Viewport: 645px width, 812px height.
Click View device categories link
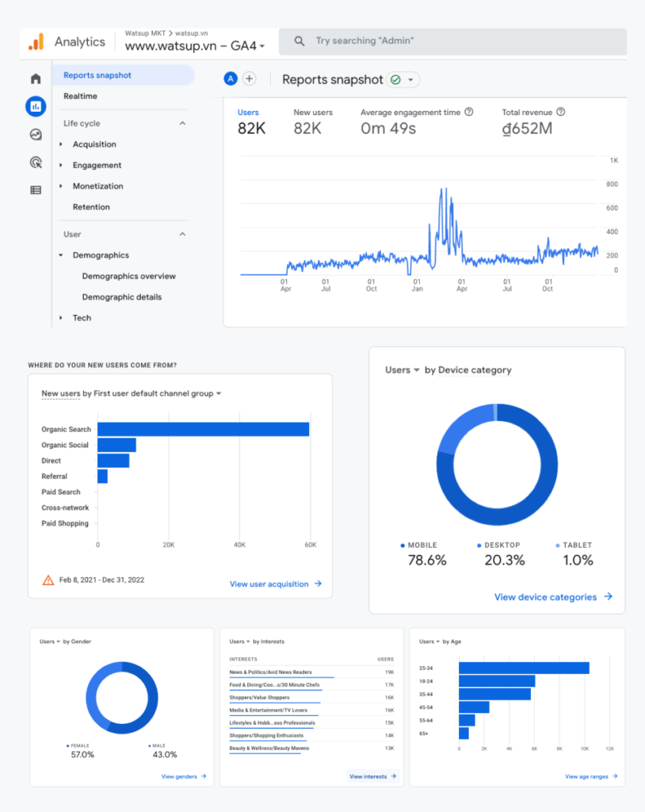pos(553,597)
